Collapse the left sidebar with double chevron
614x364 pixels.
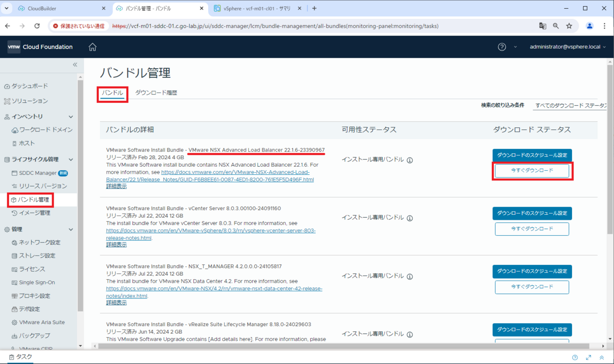click(x=75, y=65)
